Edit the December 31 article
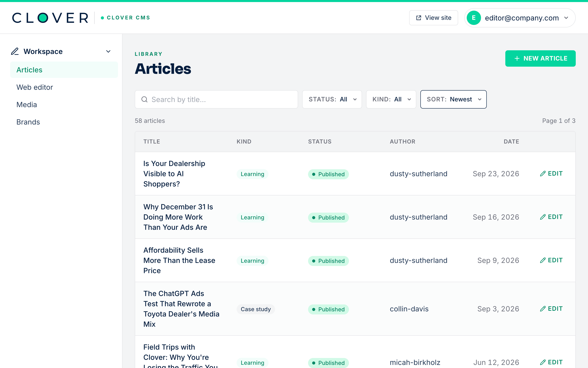 coord(551,217)
